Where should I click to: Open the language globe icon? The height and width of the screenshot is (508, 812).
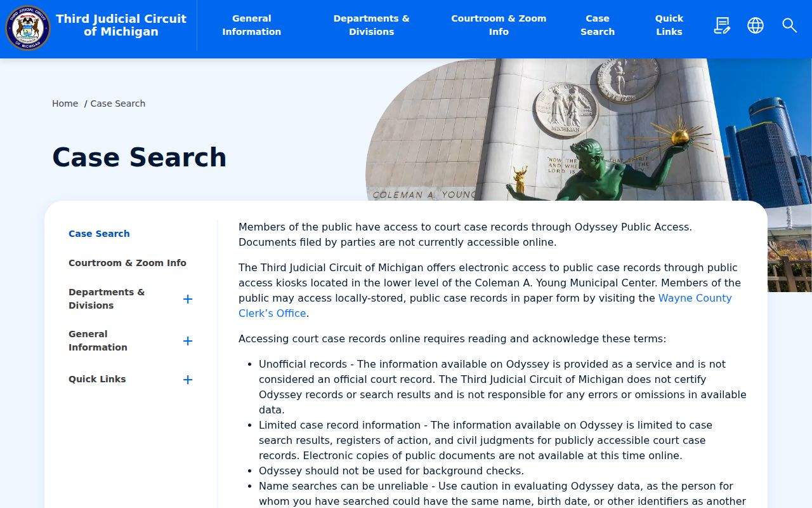tap(756, 25)
